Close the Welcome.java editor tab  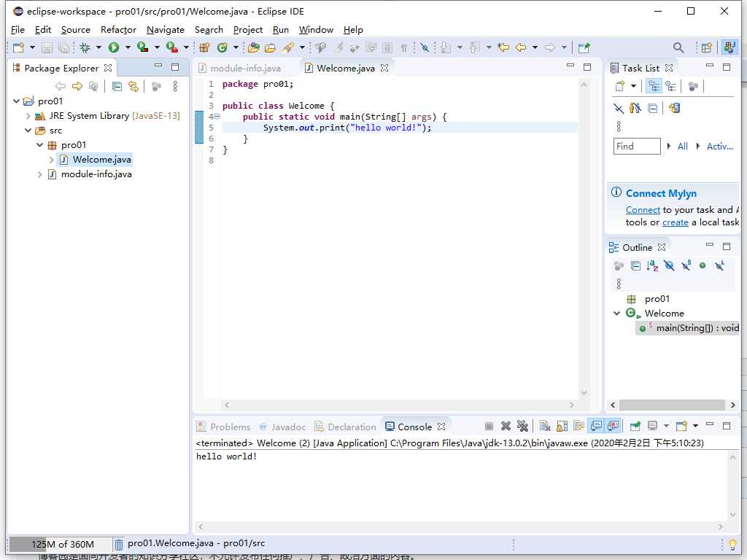[384, 68]
